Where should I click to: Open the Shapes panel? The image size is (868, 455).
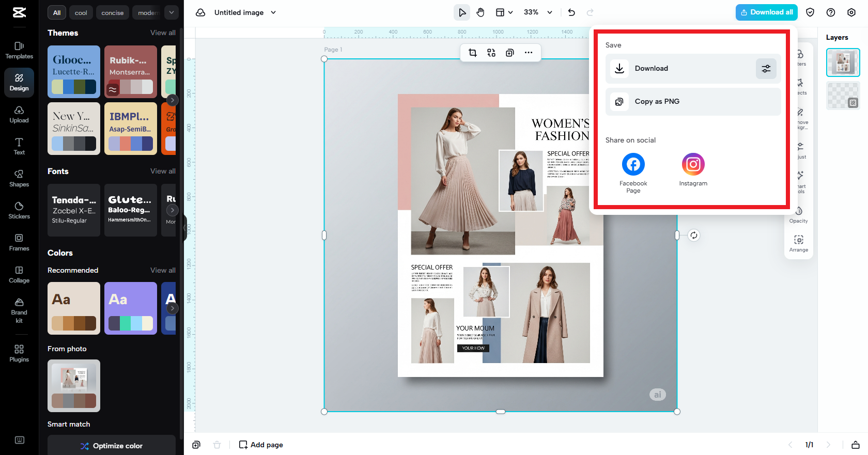click(x=19, y=178)
